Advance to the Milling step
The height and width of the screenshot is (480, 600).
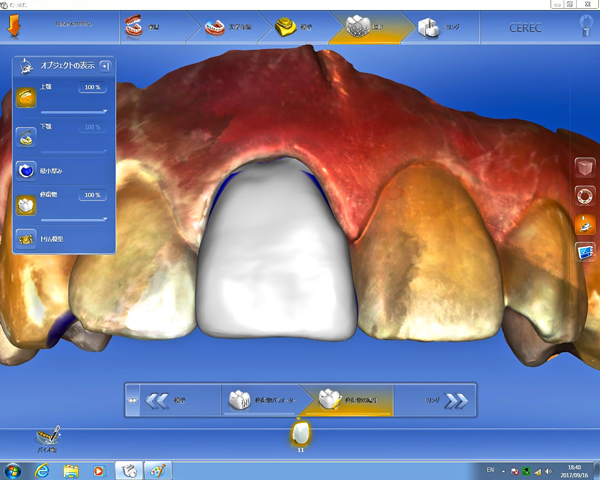435,400
